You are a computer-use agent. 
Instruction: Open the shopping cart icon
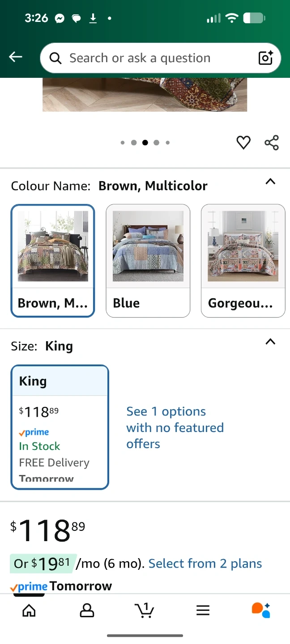point(145,610)
